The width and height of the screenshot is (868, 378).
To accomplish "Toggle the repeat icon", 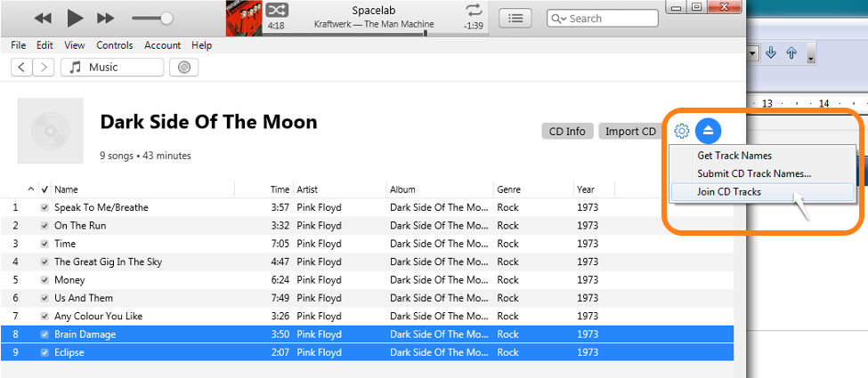I will [x=473, y=11].
